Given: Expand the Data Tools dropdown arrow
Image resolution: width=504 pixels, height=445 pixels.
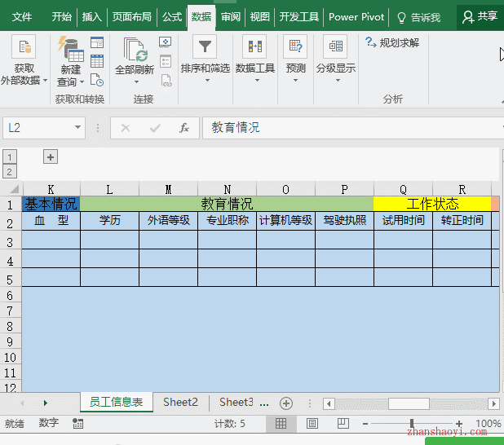Looking at the screenshot, I should [x=257, y=81].
